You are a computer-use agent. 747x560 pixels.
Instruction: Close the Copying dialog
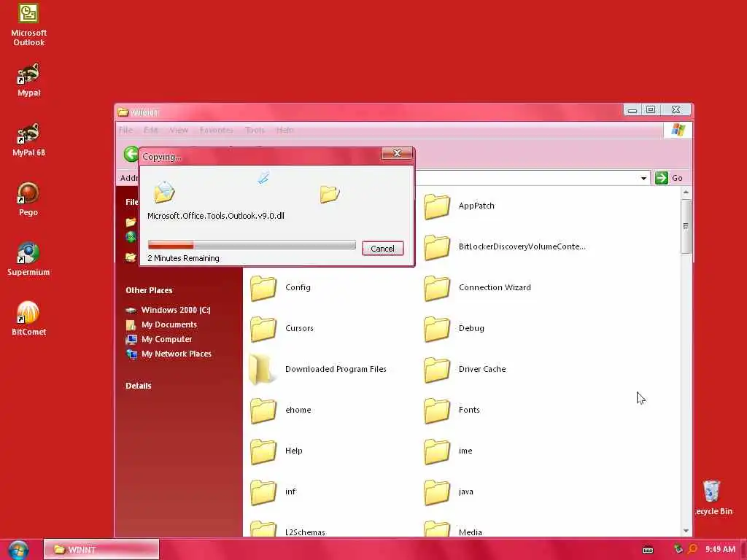click(x=397, y=153)
